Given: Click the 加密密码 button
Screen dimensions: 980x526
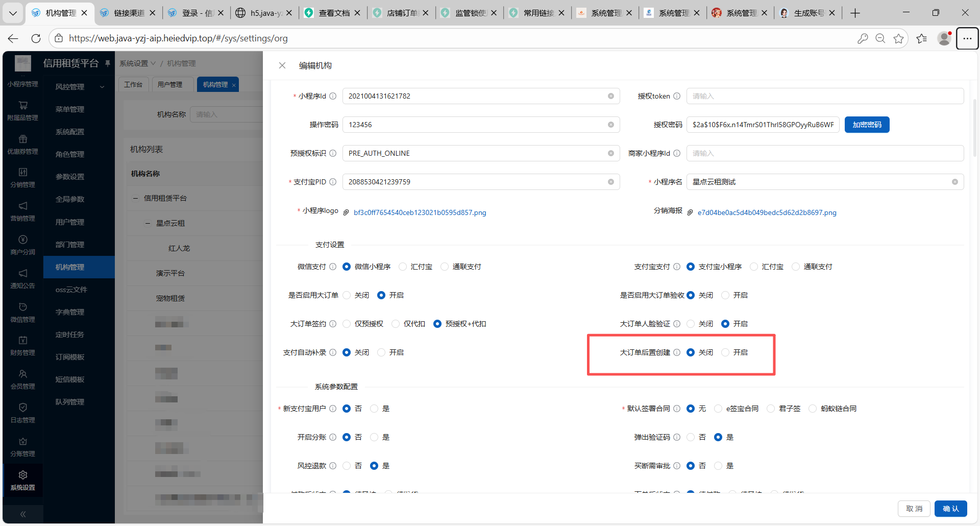Looking at the screenshot, I should (x=867, y=125).
